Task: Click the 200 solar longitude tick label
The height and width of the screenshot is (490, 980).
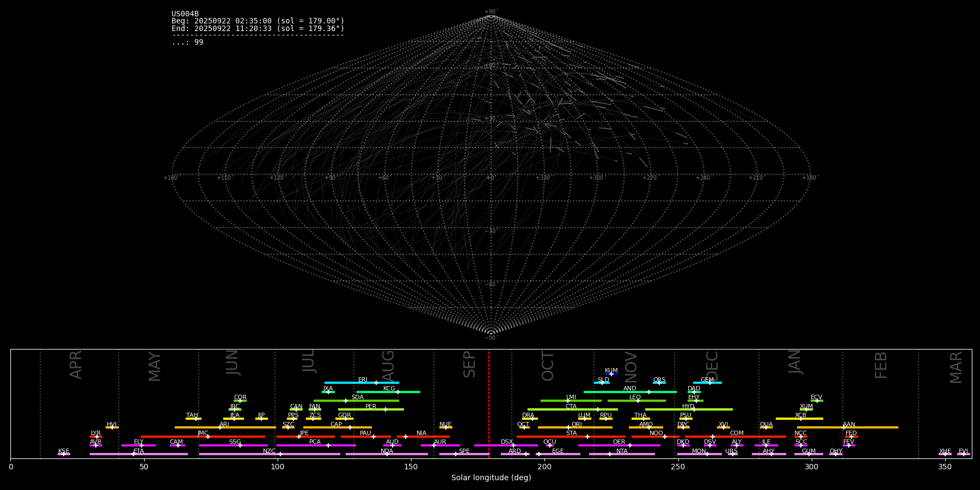Action: pos(544,467)
